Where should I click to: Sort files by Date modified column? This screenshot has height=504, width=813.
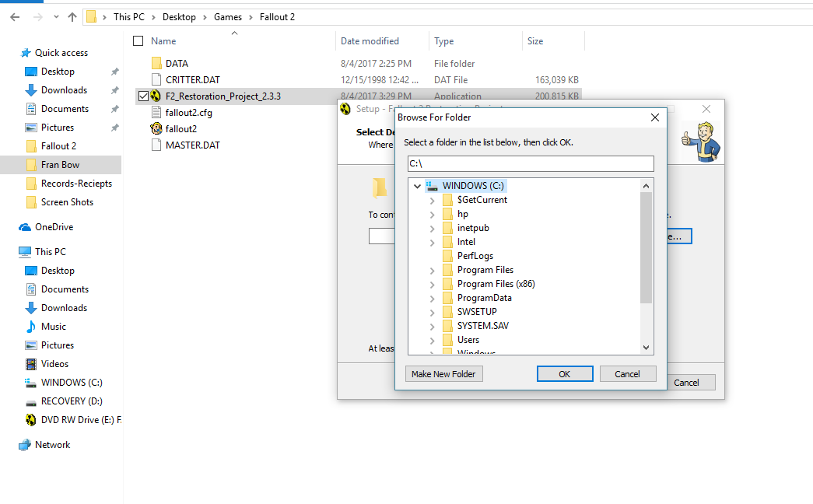(x=370, y=41)
